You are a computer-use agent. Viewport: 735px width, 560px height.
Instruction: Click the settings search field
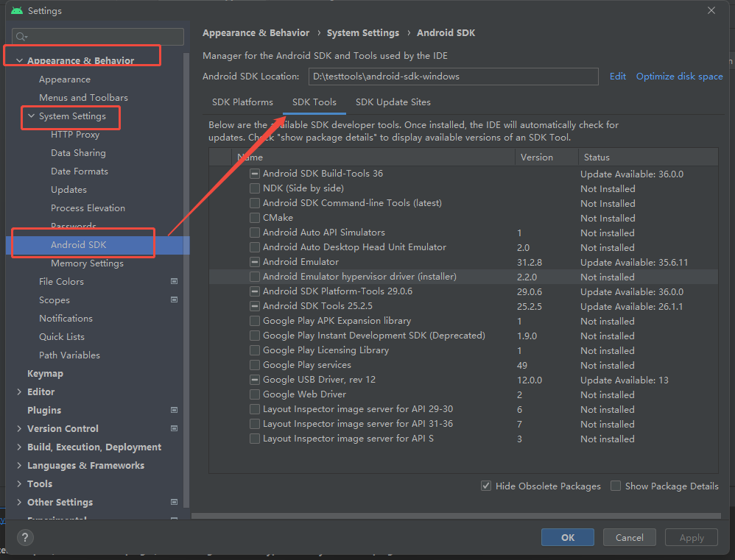pos(98,37)
